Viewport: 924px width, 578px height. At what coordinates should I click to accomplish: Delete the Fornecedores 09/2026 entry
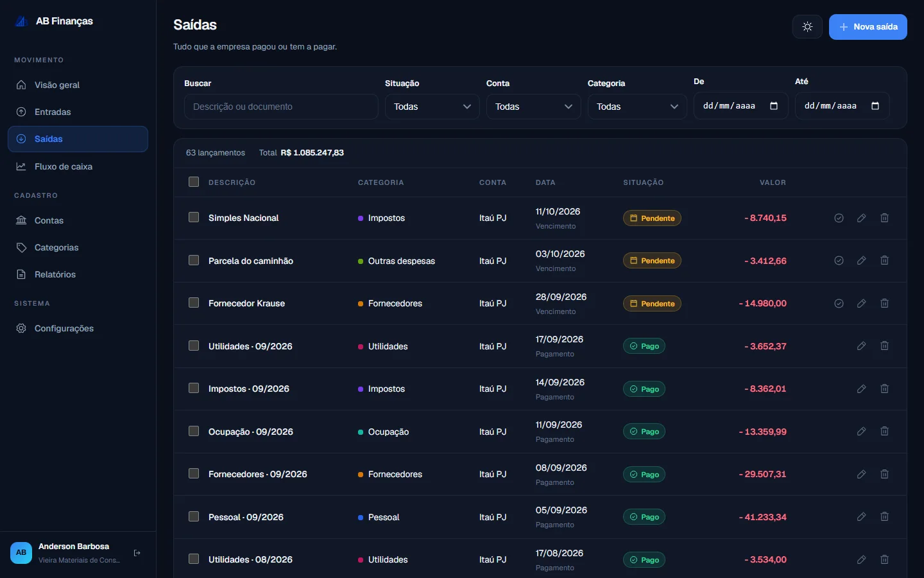coord(884,474)
